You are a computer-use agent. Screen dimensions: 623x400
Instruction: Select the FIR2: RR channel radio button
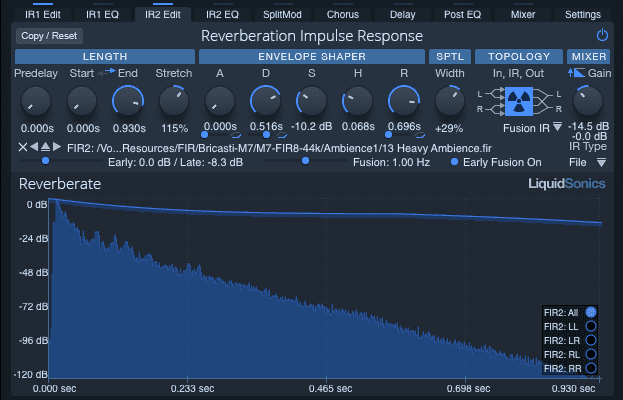point(590,368)
